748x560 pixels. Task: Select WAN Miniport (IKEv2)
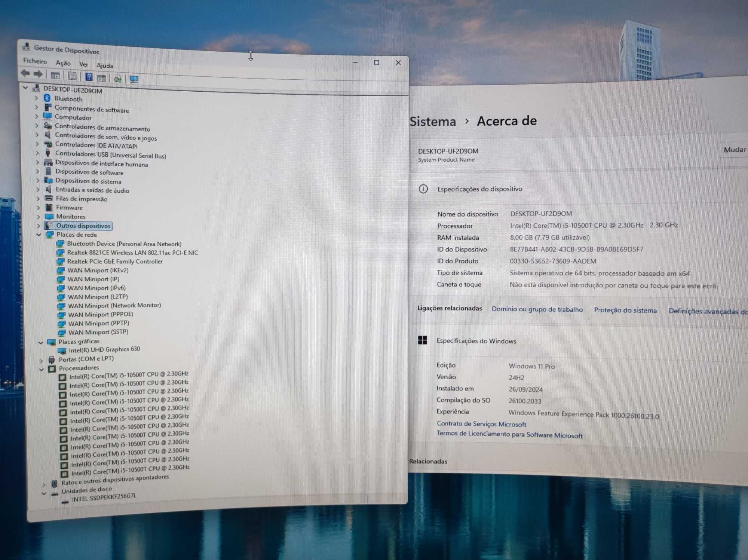click(98, 270)
